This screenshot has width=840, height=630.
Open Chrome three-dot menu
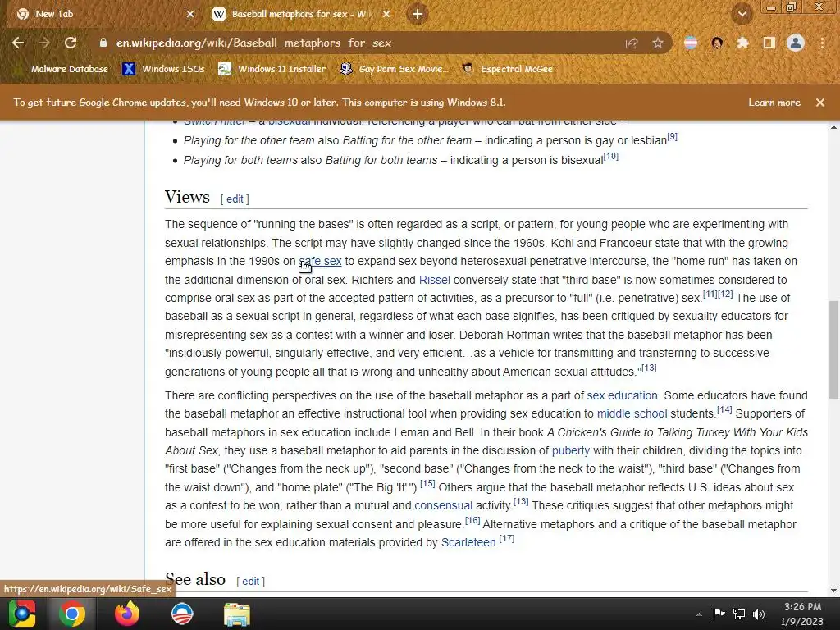(822, 43)
